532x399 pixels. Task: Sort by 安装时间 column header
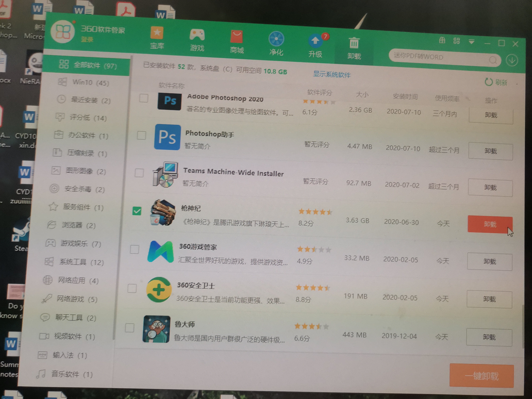click(x=405, y=96)
